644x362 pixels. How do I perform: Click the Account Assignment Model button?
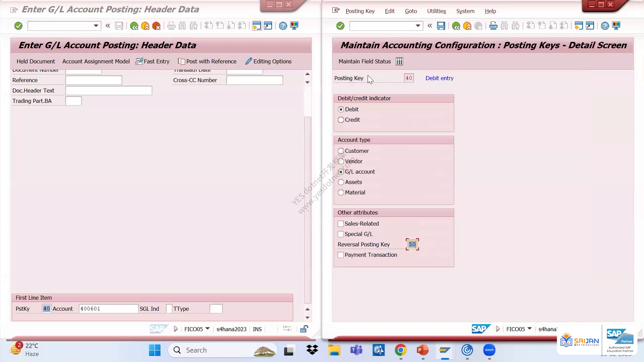tap(96, 61)
